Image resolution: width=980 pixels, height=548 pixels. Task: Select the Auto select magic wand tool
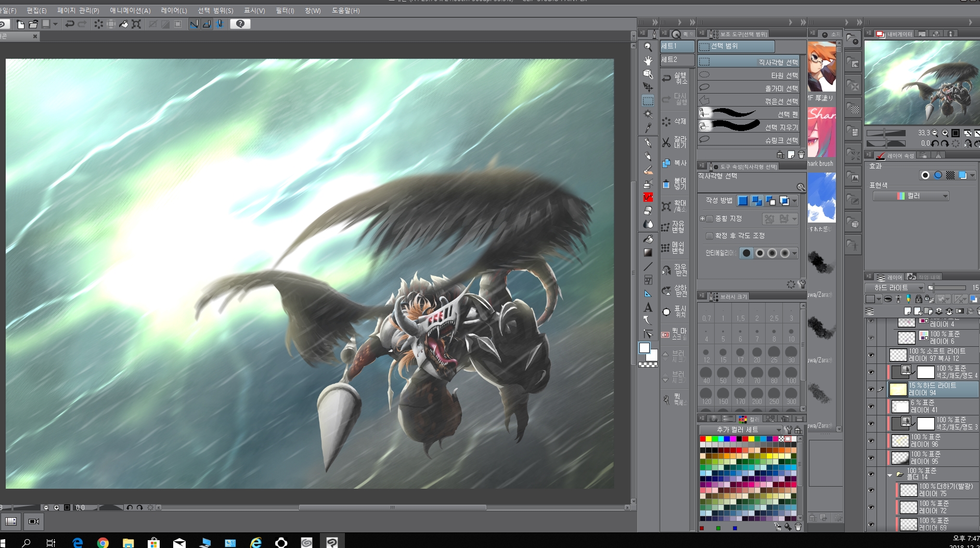point(648,114)
